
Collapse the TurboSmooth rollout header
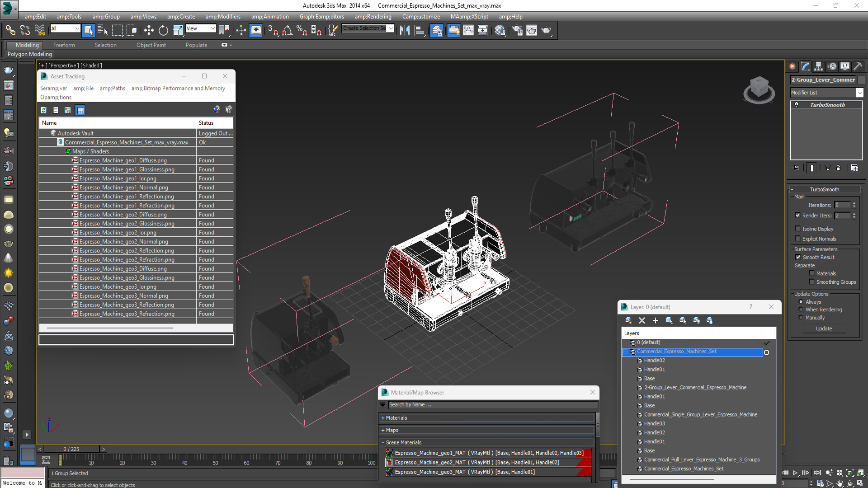click(x=825, y=189)
